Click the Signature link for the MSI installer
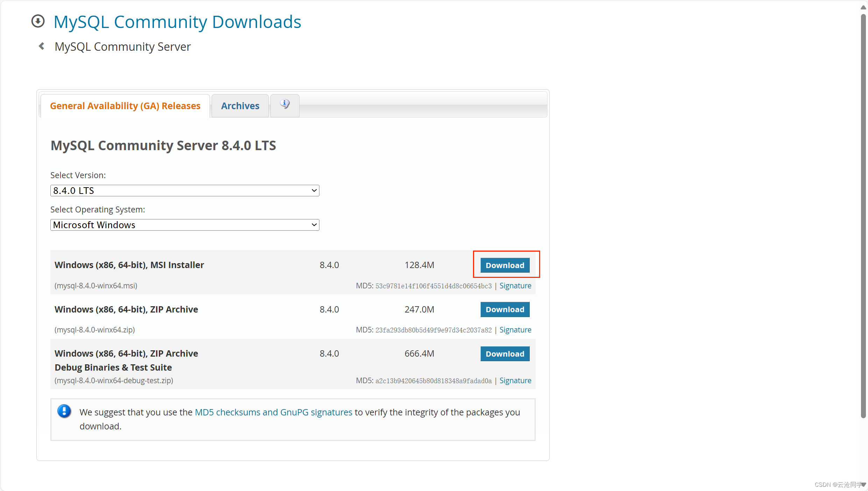868x491 pixels. pos(515,285)
